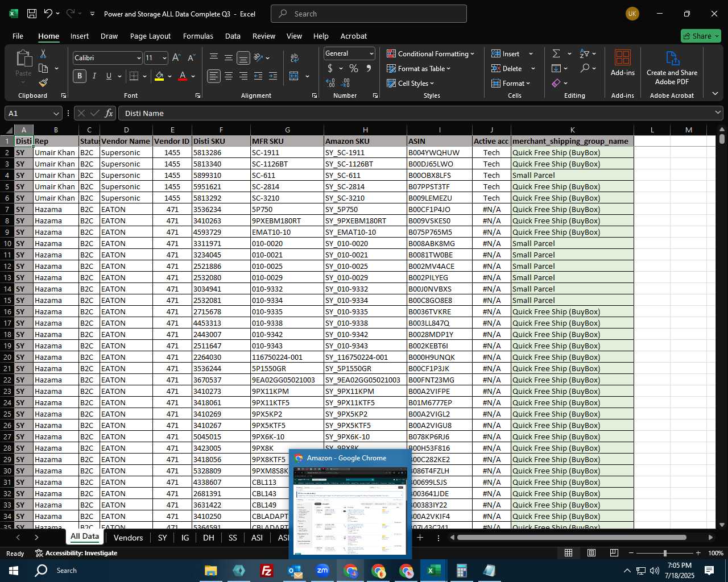Open the Vendors sheet tab
728x582 pixels.
pyautogui.click(x=128, y=538)
